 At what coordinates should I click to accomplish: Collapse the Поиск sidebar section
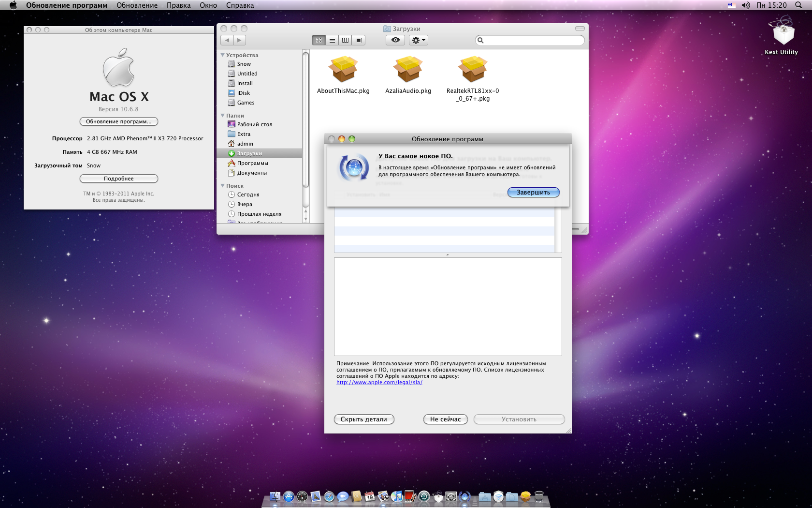coord(223,186)
